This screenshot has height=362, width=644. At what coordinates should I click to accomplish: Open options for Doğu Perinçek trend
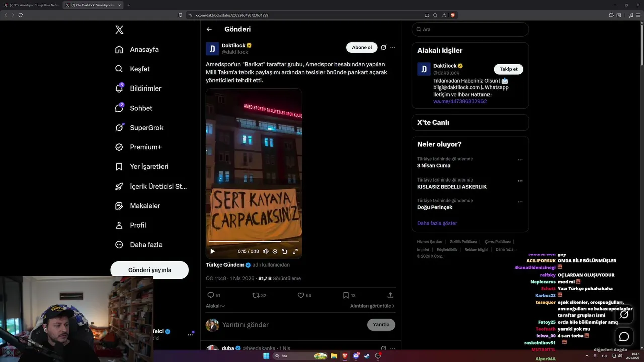point(520,202)
